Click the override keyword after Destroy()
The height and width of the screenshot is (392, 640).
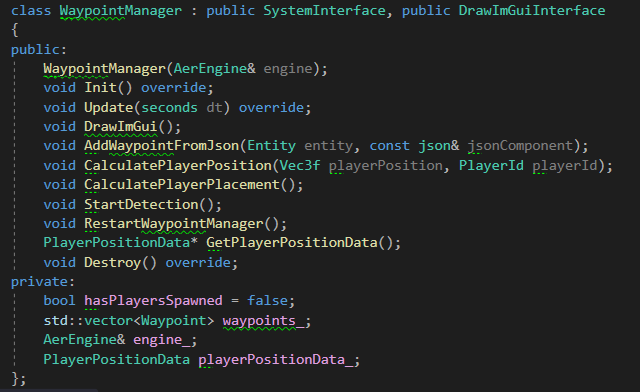(198, 262)
